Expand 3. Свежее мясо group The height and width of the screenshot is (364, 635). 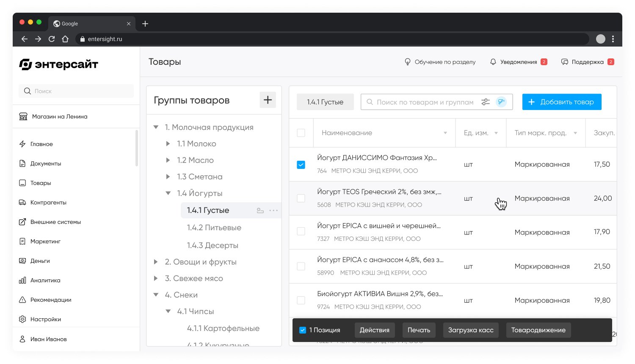[156, 279]
